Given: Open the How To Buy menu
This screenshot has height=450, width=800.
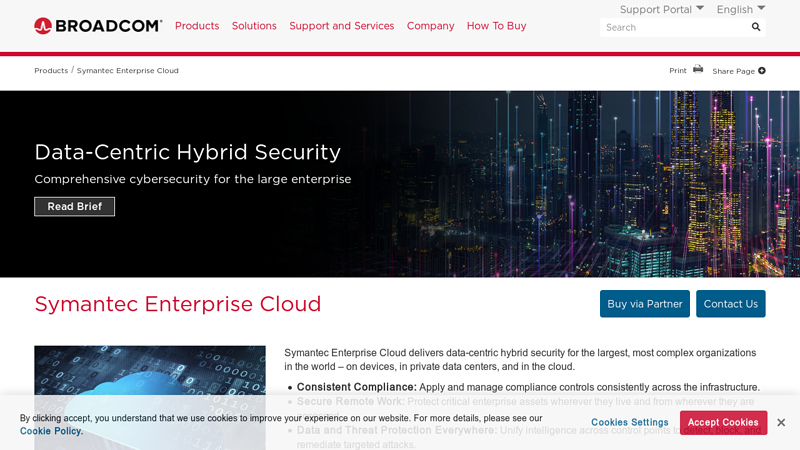Looking at the screenshot, I should pos(496,26).
